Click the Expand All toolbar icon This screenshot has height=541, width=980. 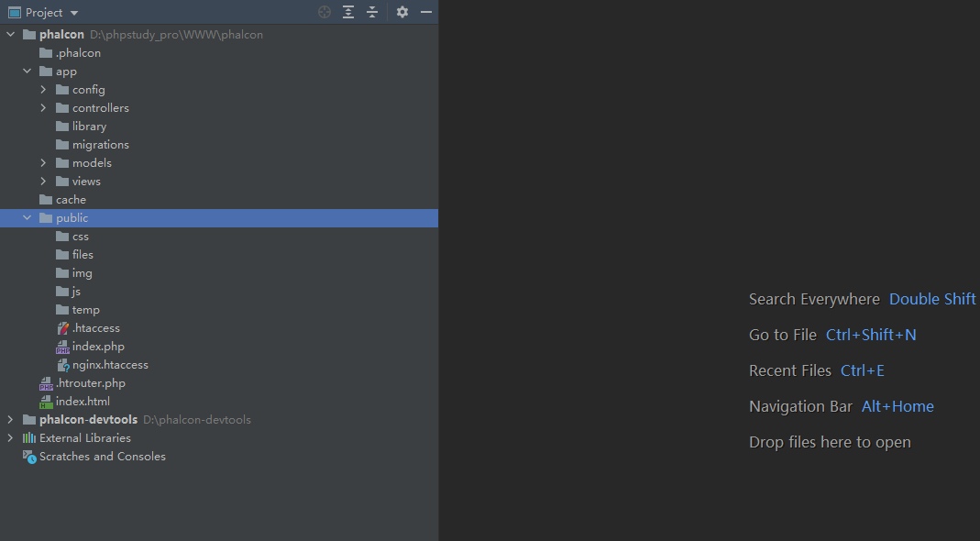tap(348, 12)
